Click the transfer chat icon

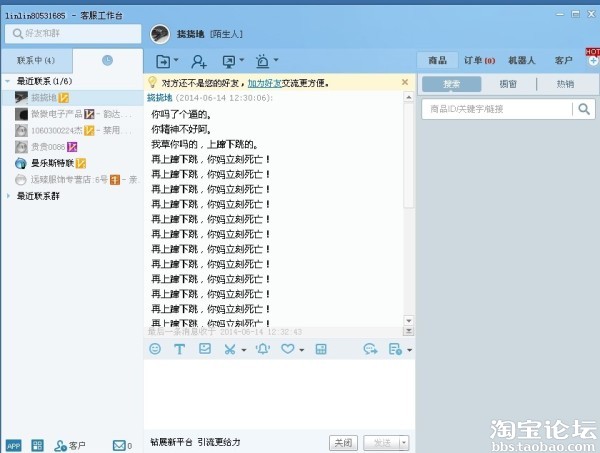pyautogui.click(x=163, y=61)
